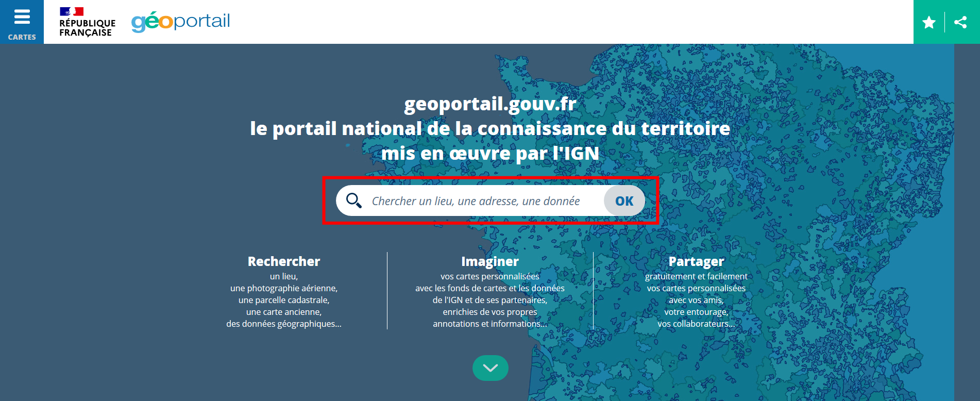Screen dimensions: 980x401
Task: Click 'une parcelle cadastrale,' text
Action: tap(284, 300)
